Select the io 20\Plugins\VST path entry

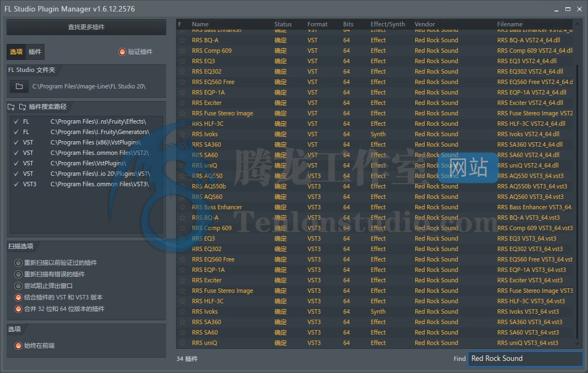coord(101,174)
